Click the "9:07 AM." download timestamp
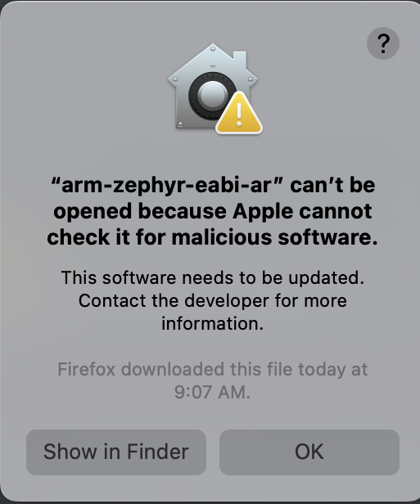This screenshot has height=504, width=420. 213,392
